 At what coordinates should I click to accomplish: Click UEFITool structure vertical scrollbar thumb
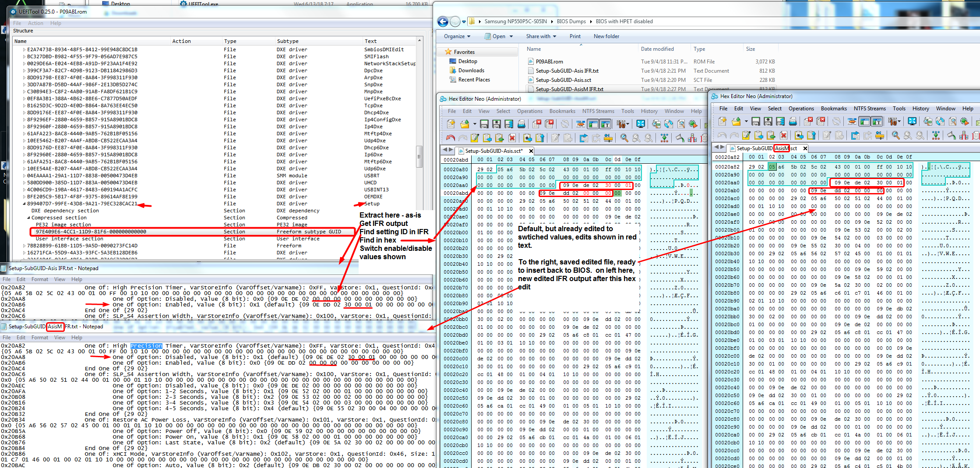click(419, 157)
